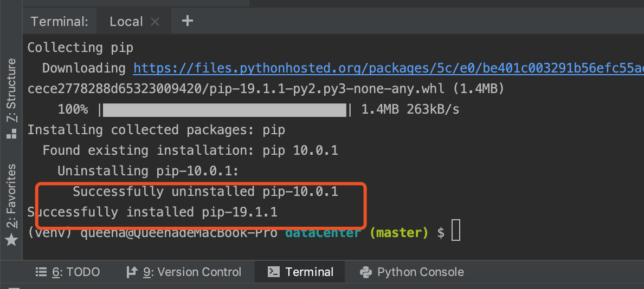Click the "Successfully installed pip-19.1.1" line
This screenshot has width=644, height=289.
click(x=152, y=212)
